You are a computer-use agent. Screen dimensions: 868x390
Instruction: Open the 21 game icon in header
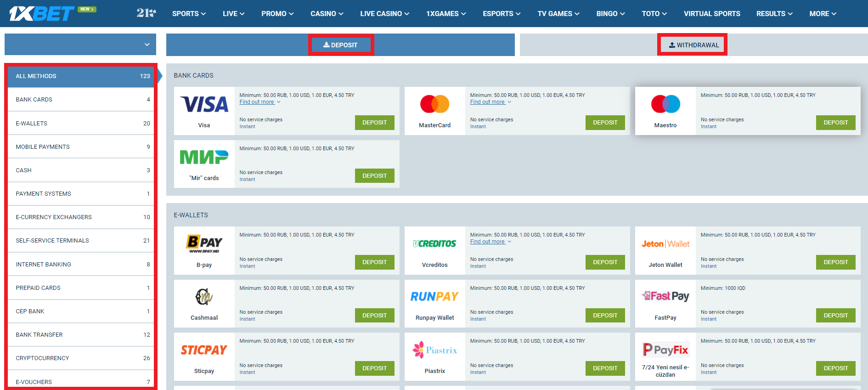point(146,13)
